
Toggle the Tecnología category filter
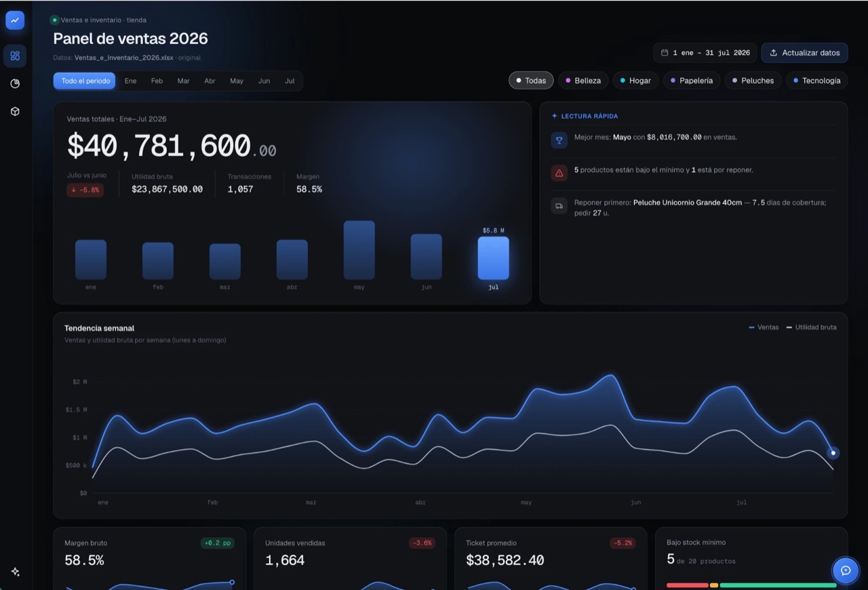coord(817,81)
